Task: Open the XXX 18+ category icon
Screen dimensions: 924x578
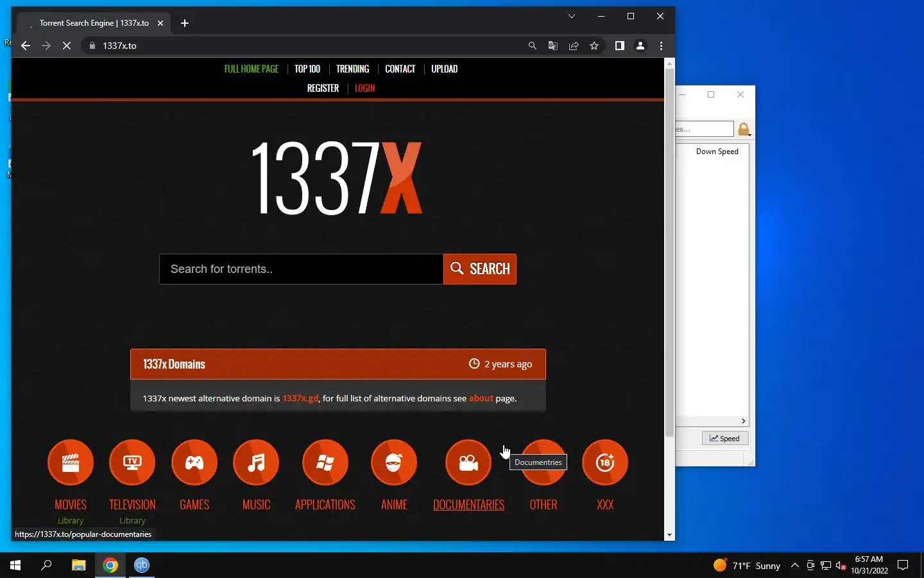Action: [x=605, y=462]
